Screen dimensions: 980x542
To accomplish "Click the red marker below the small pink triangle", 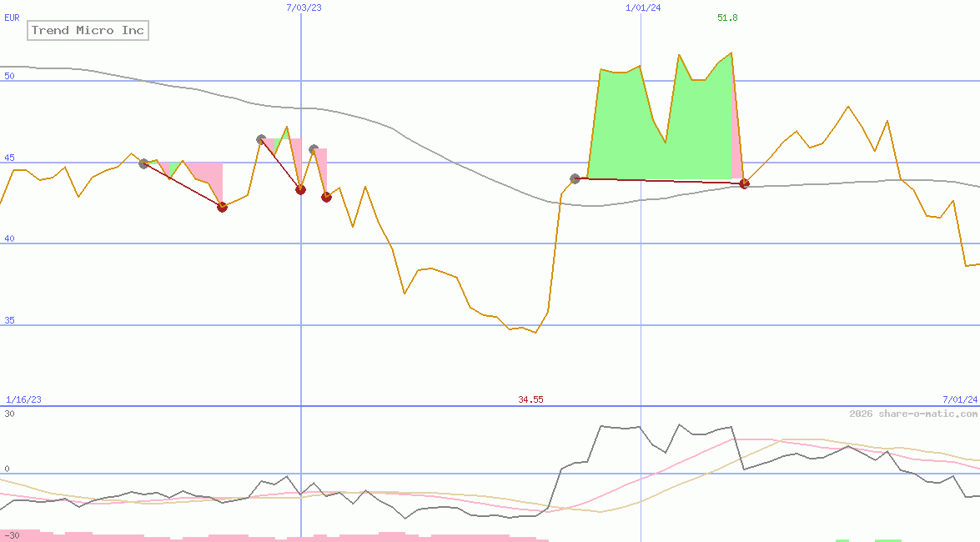I will pos(326,197).
